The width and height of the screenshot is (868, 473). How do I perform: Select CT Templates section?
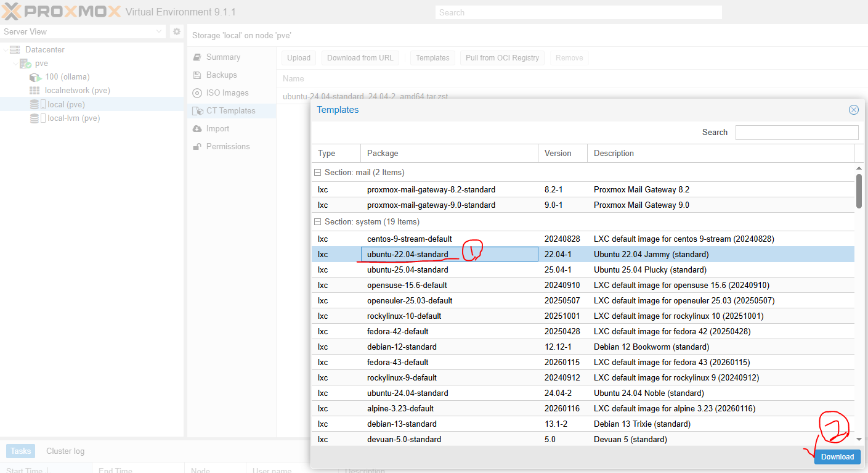click(232, 110)
